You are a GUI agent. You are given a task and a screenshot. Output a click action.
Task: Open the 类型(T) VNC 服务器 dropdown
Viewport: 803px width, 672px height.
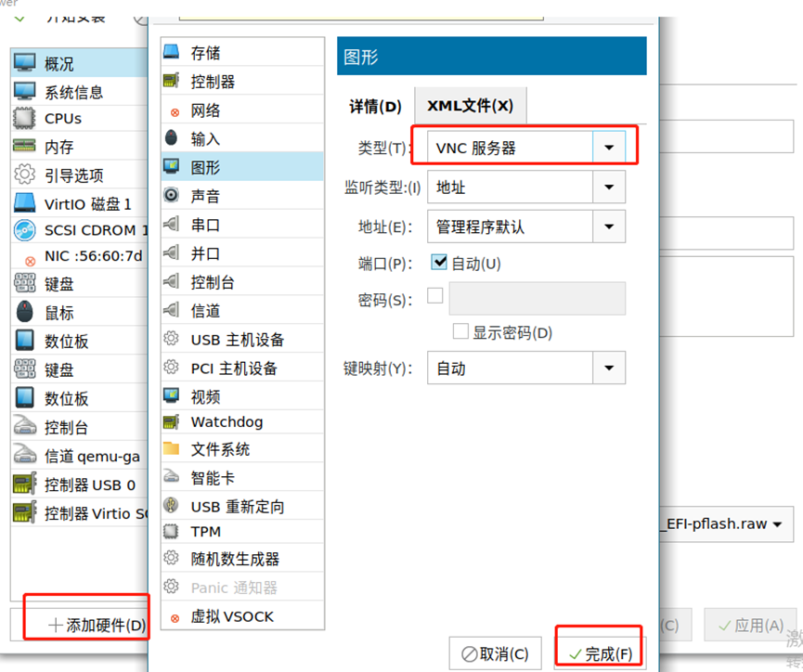point(526,148)
